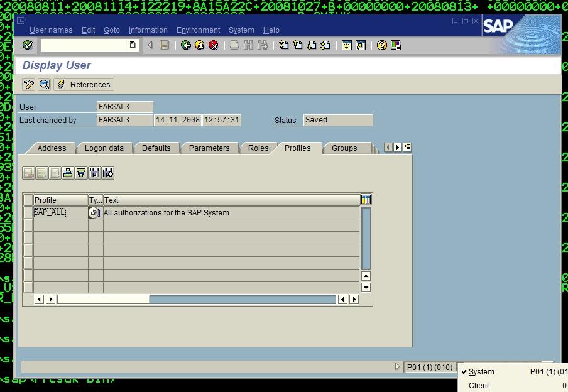This screenshot has width=568, height=392.
Task: Switch to the Address tab
Action: pyautogui.click(x=52, y=148)
